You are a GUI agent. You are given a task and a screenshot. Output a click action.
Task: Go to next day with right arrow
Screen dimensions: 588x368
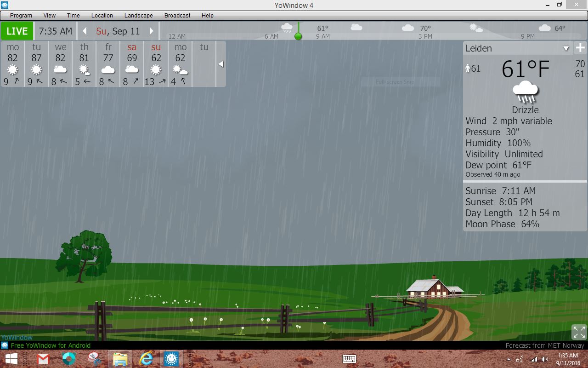151,31
